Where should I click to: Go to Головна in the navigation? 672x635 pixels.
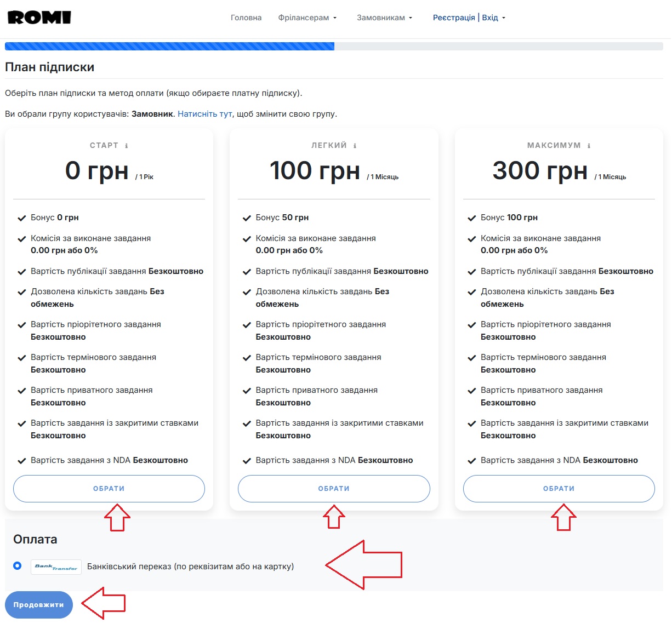pos(246,18)
